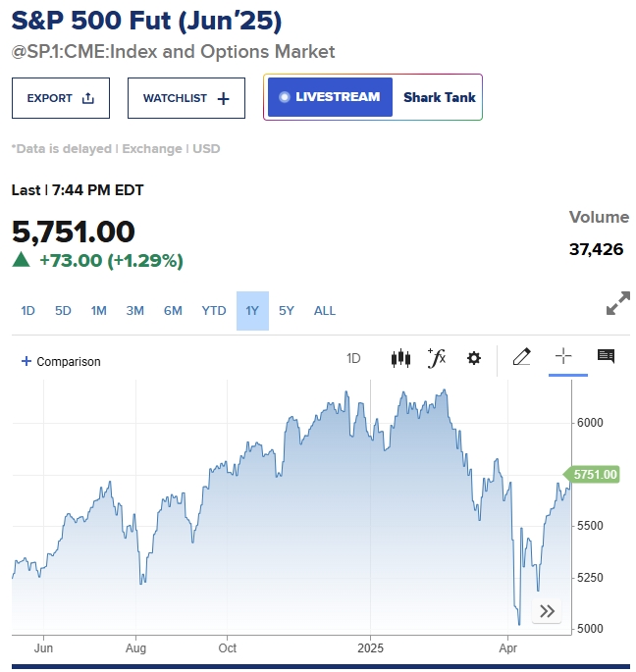The image size is (636, 672).
Task: Select the pencil drawing tool
Action: 521,357
